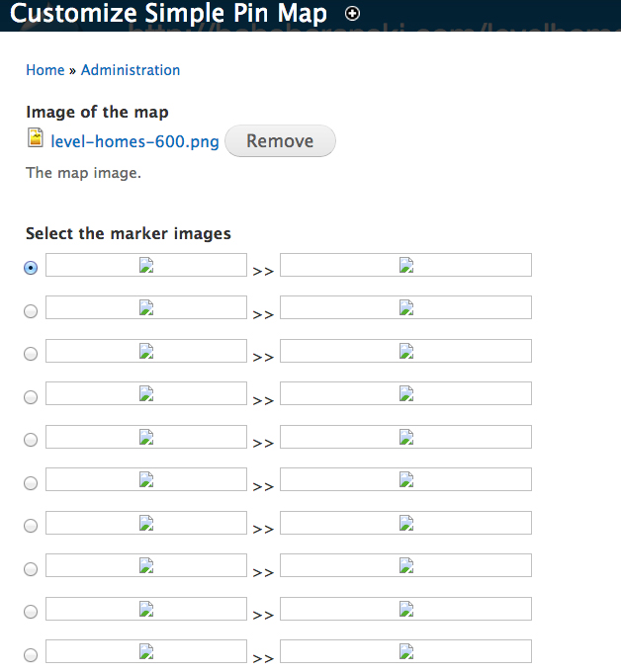Click the seventh row's left marker image
The height and width of the screenshot is (672, 621).
click(x=146, y=523)
